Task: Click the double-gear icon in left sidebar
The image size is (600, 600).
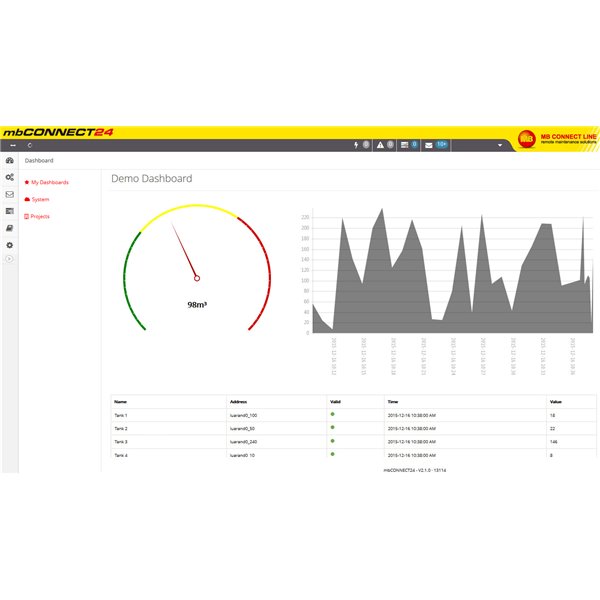Action: point(10,177)
